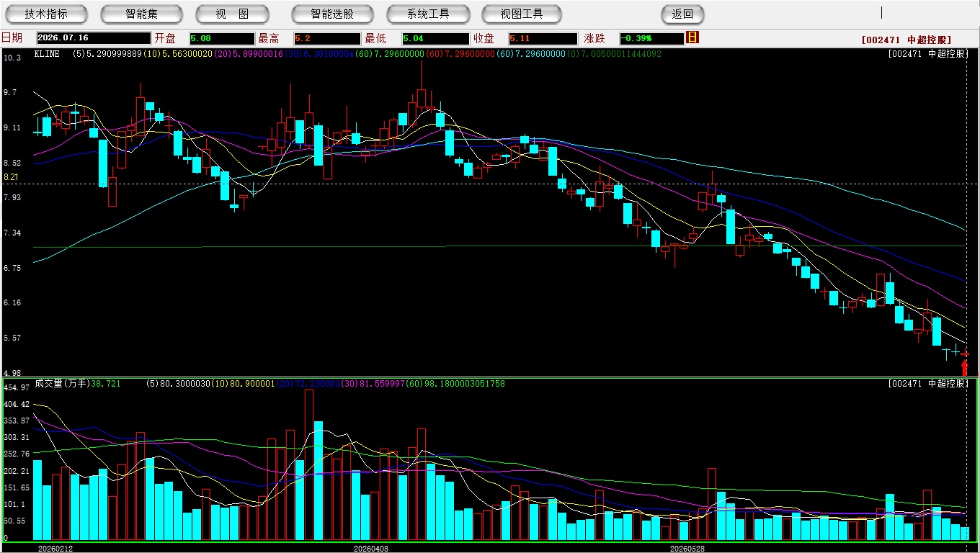Image resolution: width=980 pixels, height=553 pixels.
Task: Click the orange 日 period icon
Action: pos(692,37)
